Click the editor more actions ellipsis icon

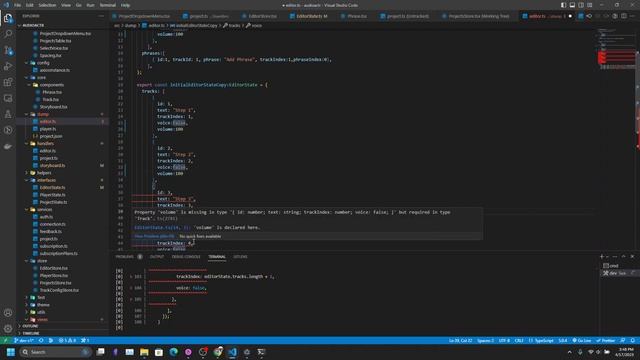point(633,16)
